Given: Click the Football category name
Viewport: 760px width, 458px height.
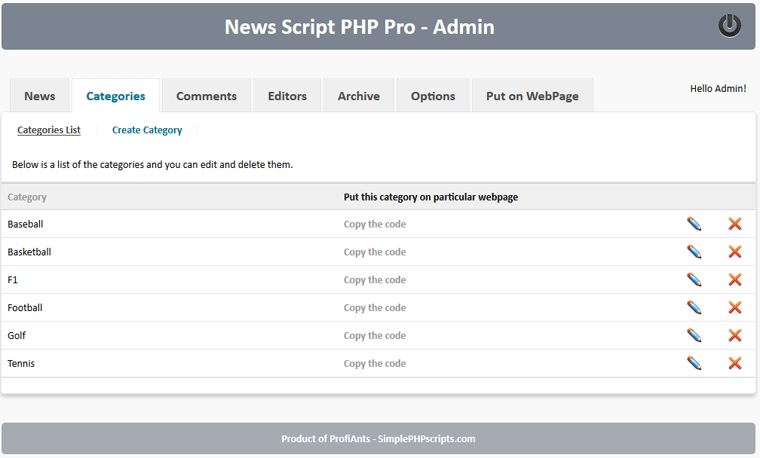Looking at the screenshot, I should (25, 308).
